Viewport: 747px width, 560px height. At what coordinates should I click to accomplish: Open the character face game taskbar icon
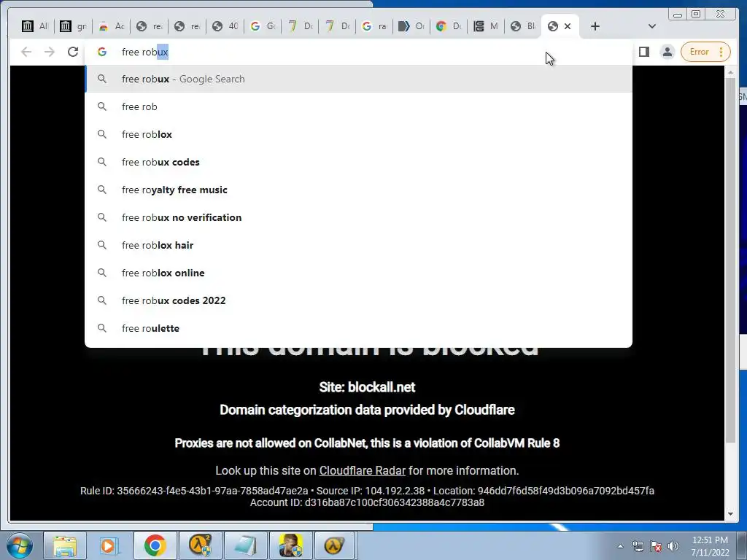(290, 545)
